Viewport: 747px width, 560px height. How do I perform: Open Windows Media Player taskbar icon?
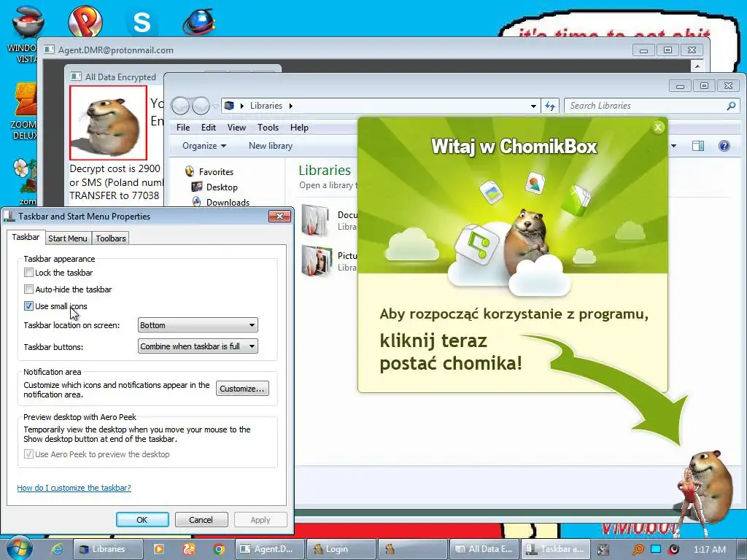coord(158,549)
